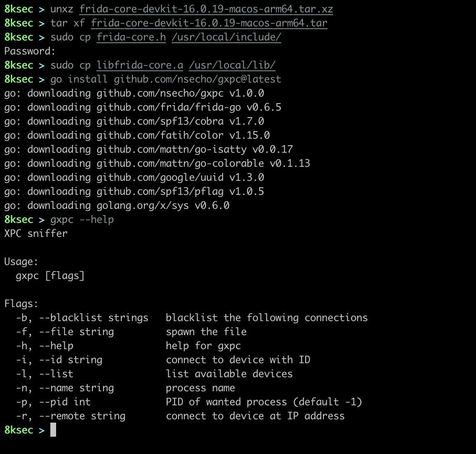Click the terminal cursor block at last prompt
Viewport: 476px width, 454px height.
(53, 430)
